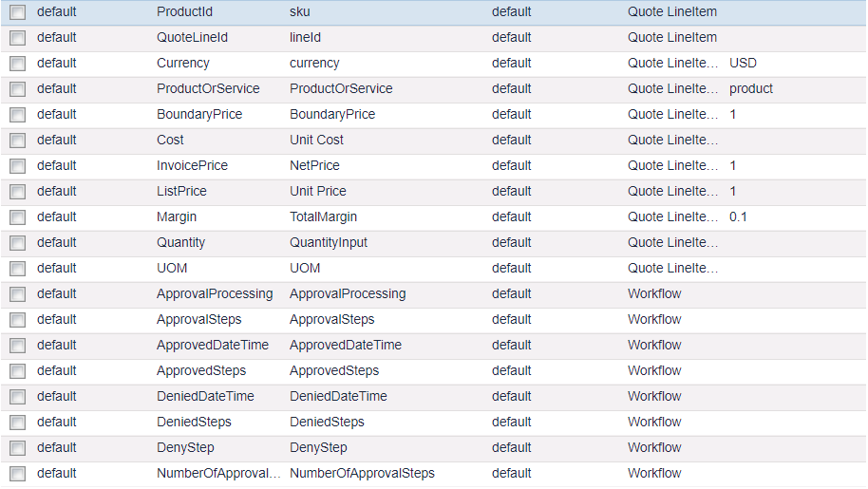Check the Cost row checkbox

click(17, 141)
